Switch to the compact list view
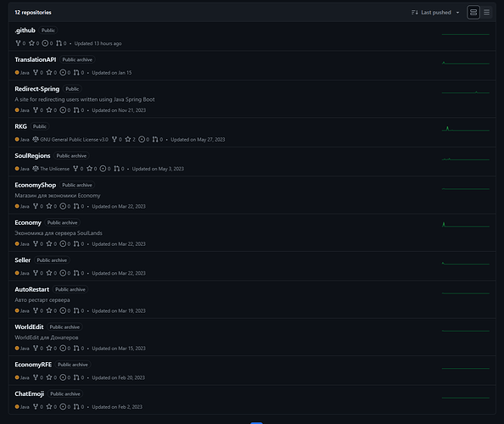Viewport: 504px width, 424px height. tap(486, 13)
